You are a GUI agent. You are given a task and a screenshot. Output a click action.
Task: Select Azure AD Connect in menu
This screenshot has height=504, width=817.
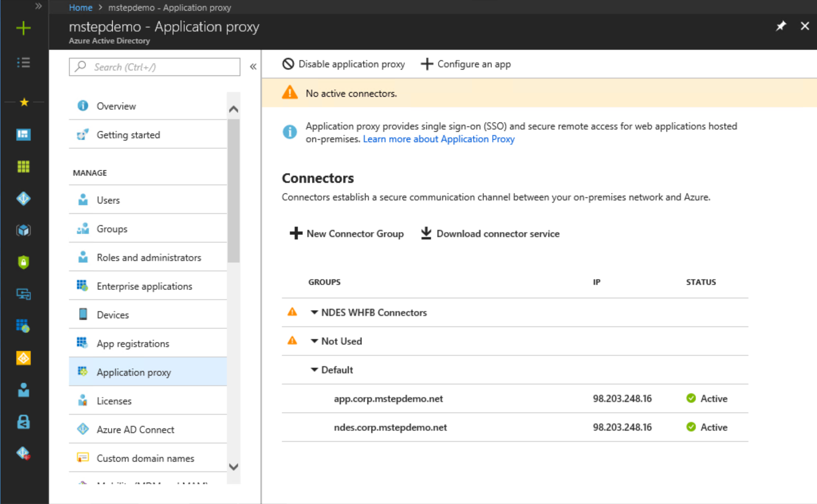coord(135,429)
